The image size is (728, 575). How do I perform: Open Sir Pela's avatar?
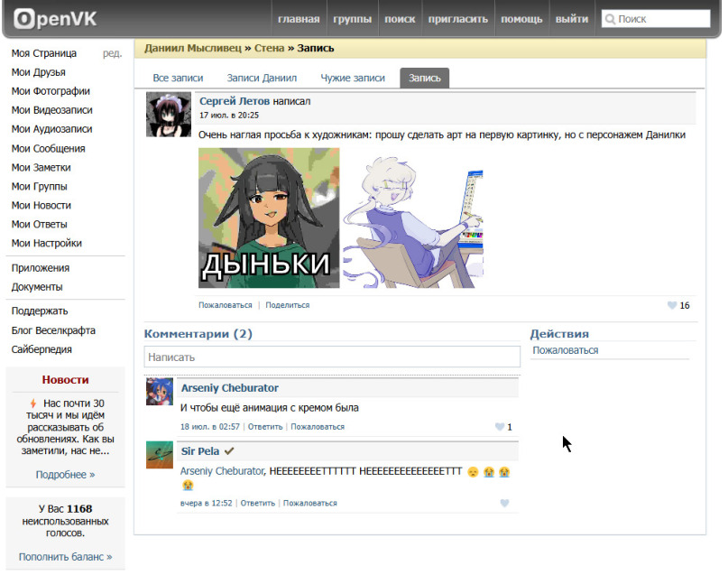[x=160, y=455]
